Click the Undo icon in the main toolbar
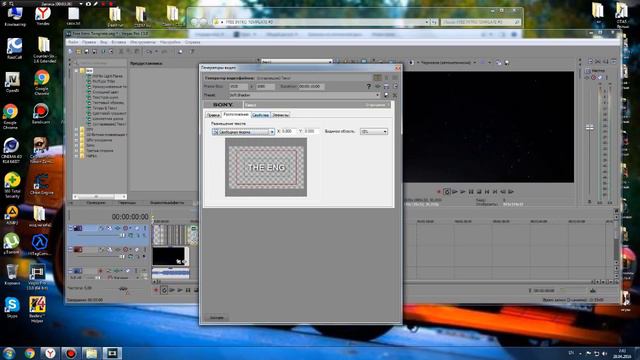This screenshot has height=360, width=640. (x=149, y=51)
